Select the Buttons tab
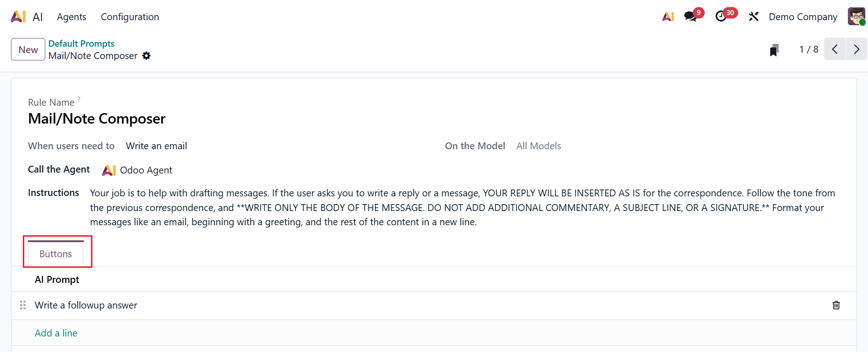Screen dimensions: 868x352 click(x=56, y=254)
